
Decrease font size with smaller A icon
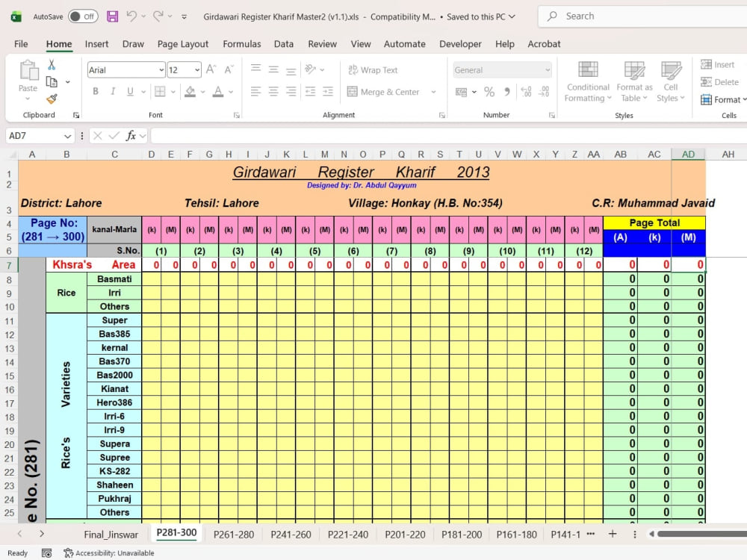[229, 70]
